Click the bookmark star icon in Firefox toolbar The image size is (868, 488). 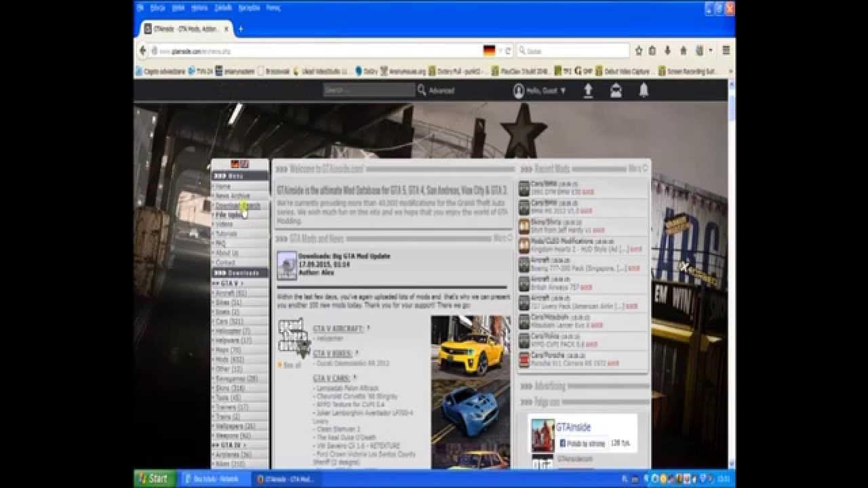pos(638,50)
